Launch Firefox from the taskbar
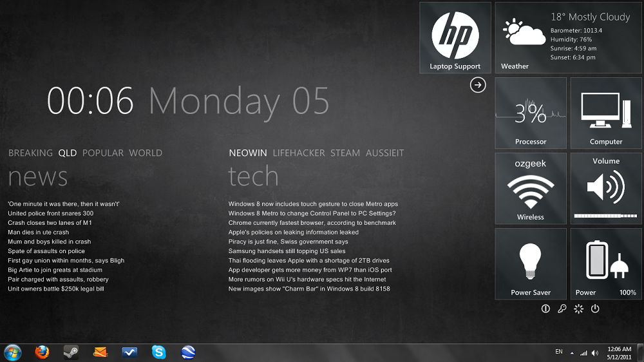 pos(42,352)
